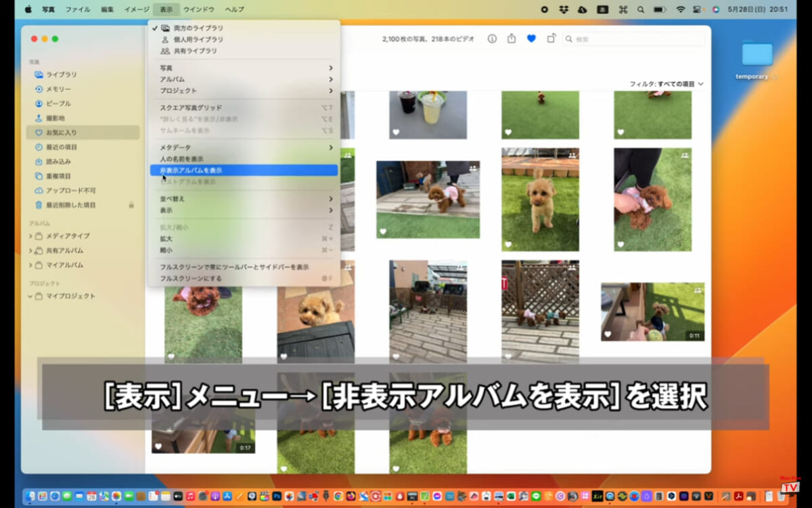Select the wooden lattice fence photo
The image size is (812, 508).
click(x=540, y=311)
